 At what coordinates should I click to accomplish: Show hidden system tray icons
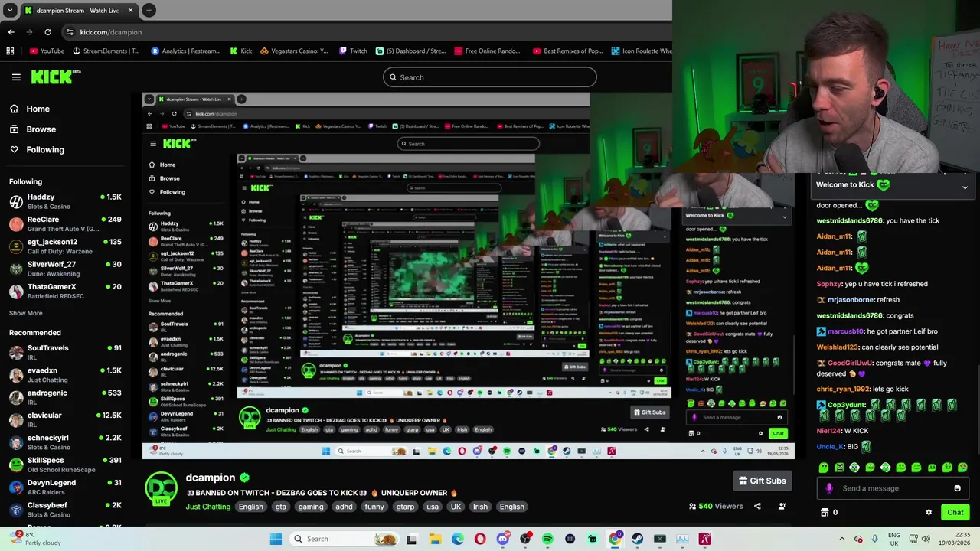pos(841,539)
